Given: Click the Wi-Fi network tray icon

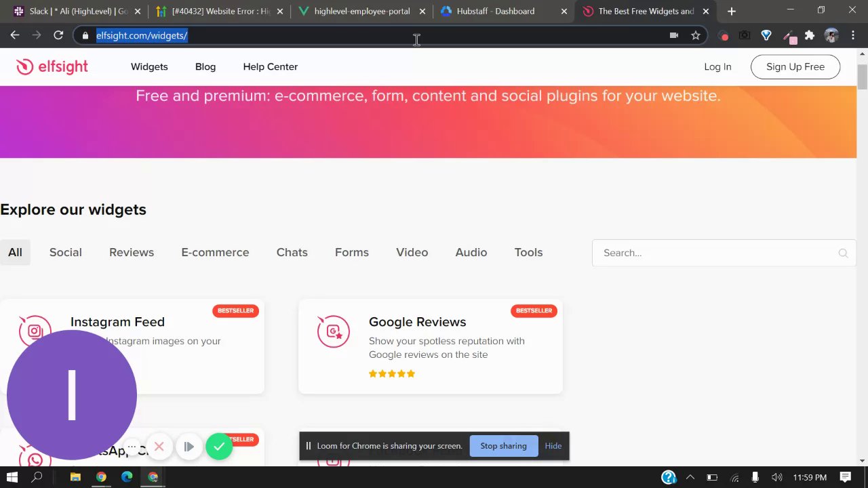Looking at the screenshot, I should [734, 477].
